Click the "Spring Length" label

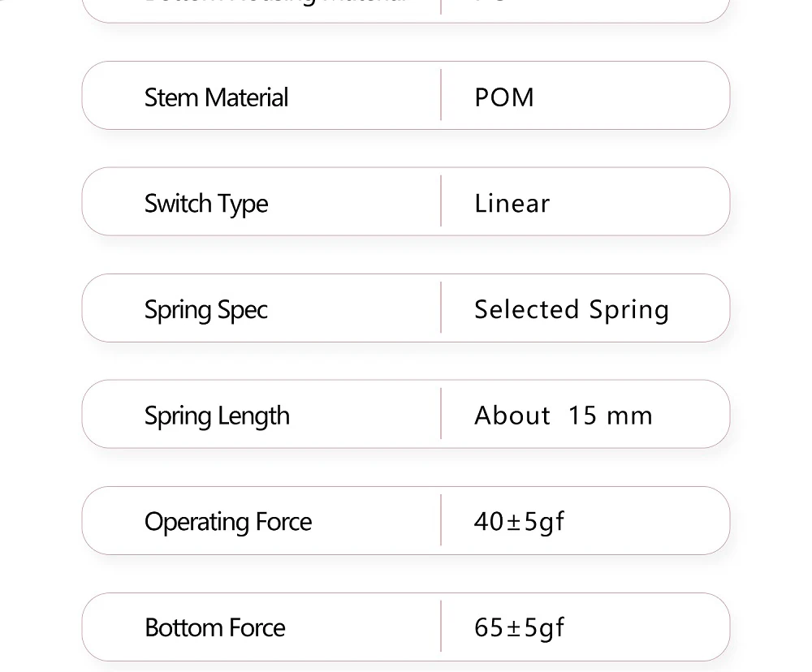point(217,416)
